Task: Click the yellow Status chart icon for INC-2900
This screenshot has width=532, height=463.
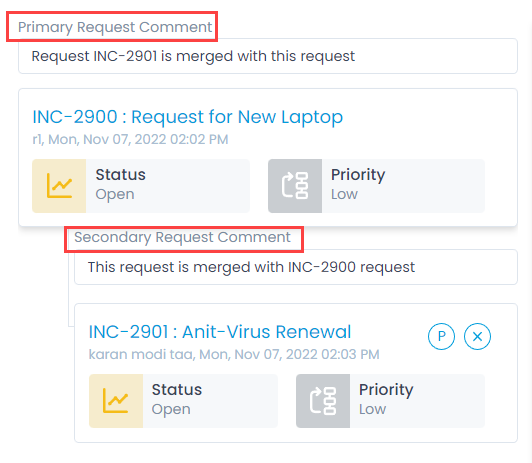Action: [x=59, y=186]
